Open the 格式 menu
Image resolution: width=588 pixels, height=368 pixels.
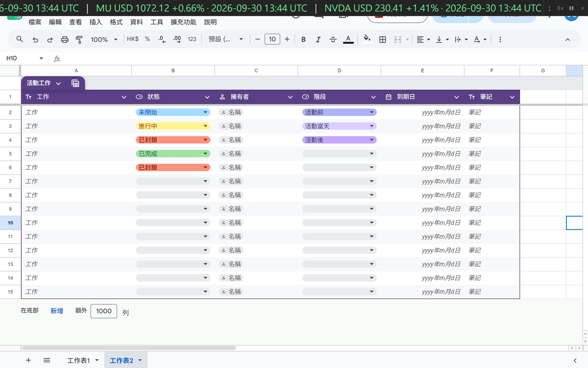coord(116,22)
